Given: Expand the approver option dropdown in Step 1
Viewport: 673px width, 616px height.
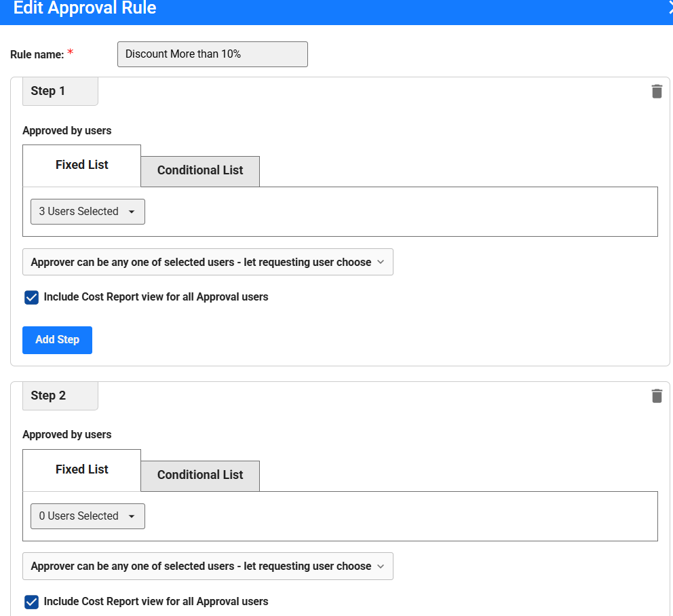Looking at the screenshot, I should [208, 263].
